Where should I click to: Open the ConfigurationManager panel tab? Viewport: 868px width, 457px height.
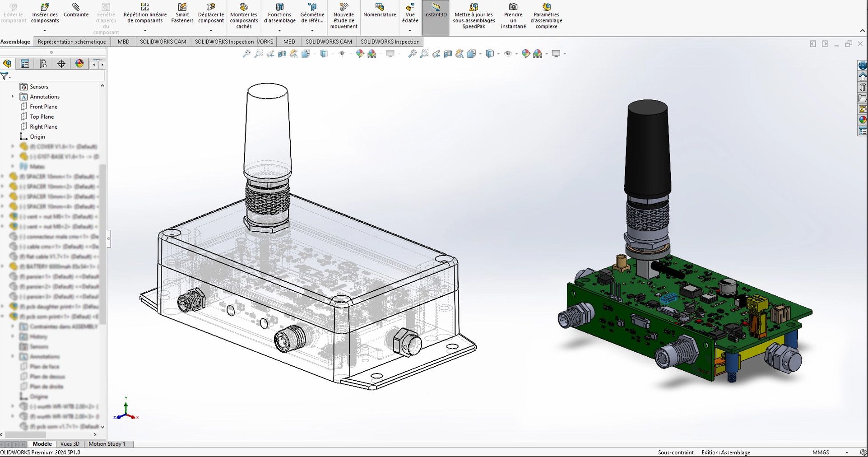(43, 64)
